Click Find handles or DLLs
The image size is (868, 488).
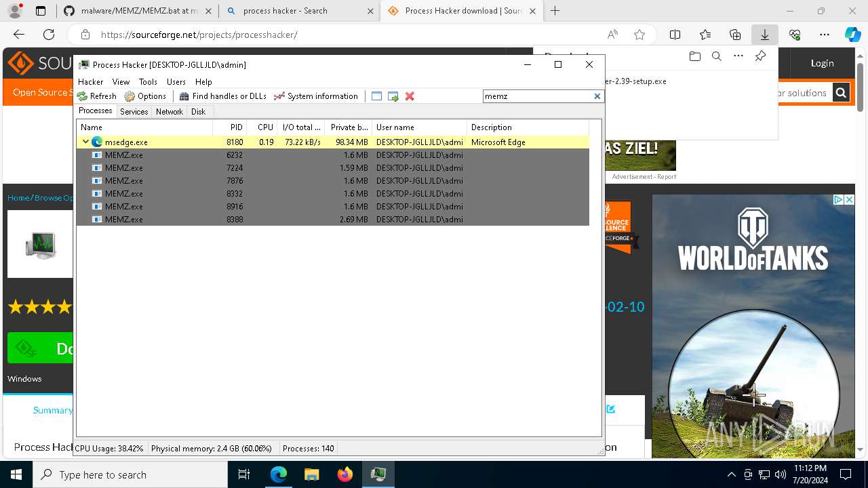click(222, 96)
